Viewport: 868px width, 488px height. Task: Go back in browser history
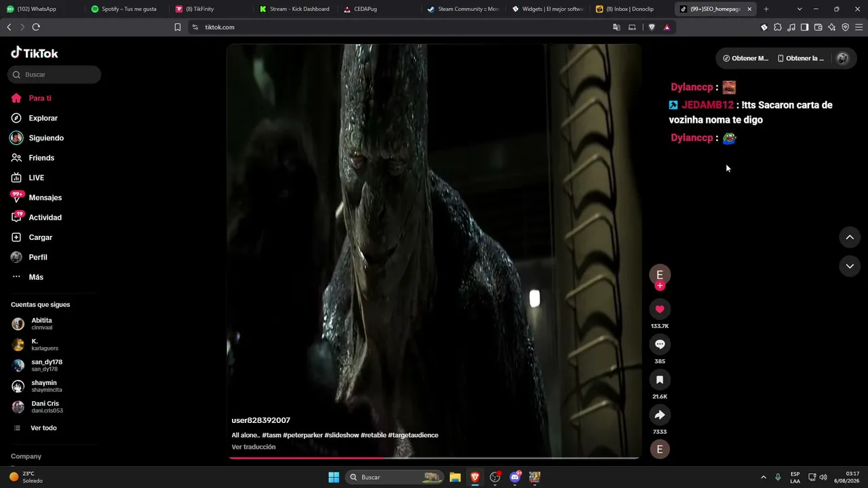click(x=9, y=27)
